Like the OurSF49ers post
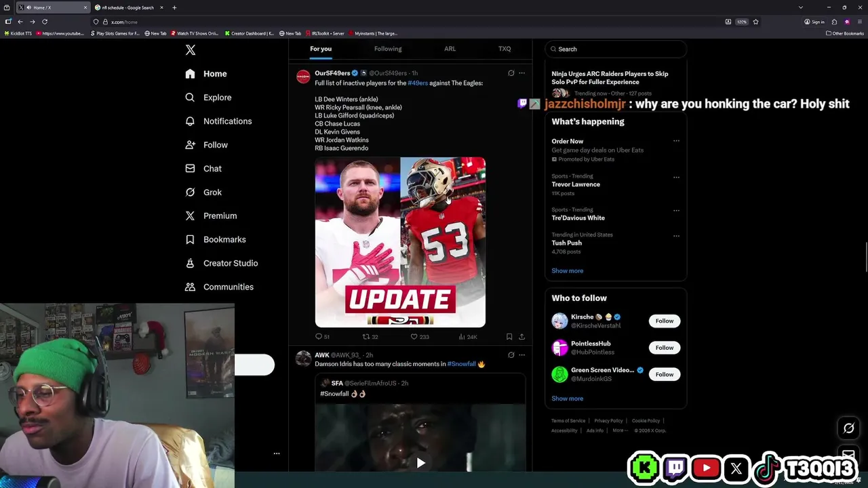Screen dimensions: 868x488 420,337
